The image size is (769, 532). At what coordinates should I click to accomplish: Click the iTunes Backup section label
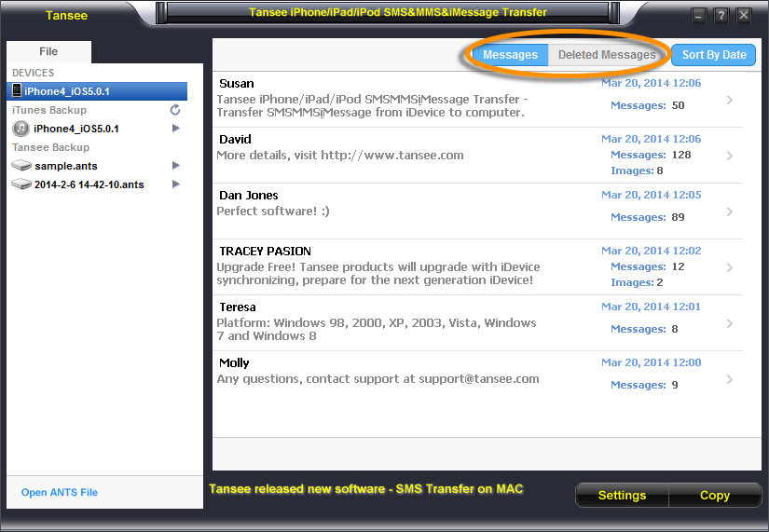point(49,110)
